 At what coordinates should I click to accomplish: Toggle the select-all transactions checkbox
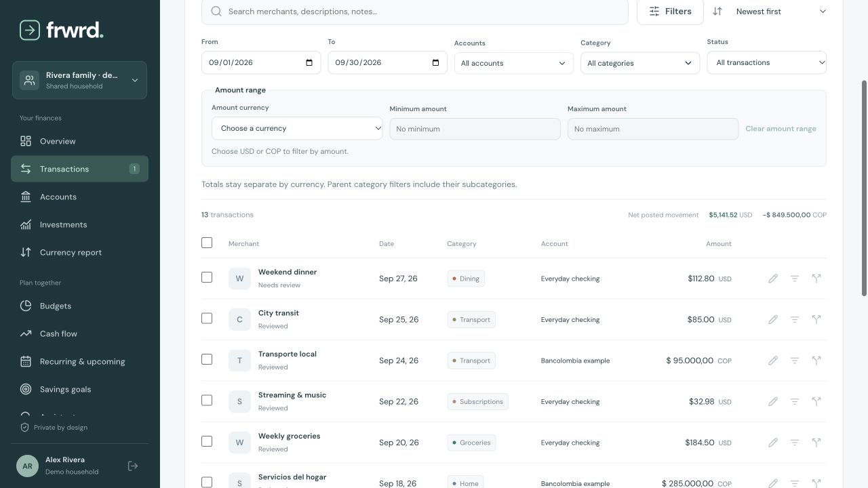[x=207, y=243]
